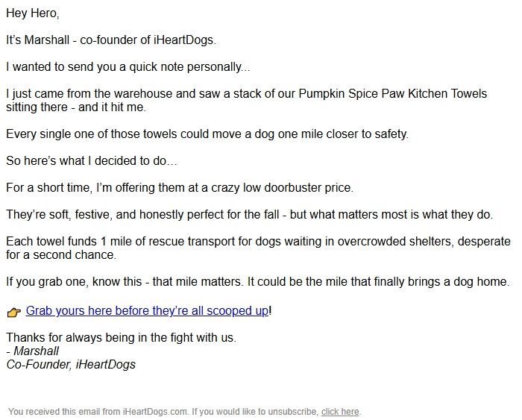Viewport: 522px width, 420px height.
Task: Click the "Every single one of those towels" sentence
Action: coord(207,134)
